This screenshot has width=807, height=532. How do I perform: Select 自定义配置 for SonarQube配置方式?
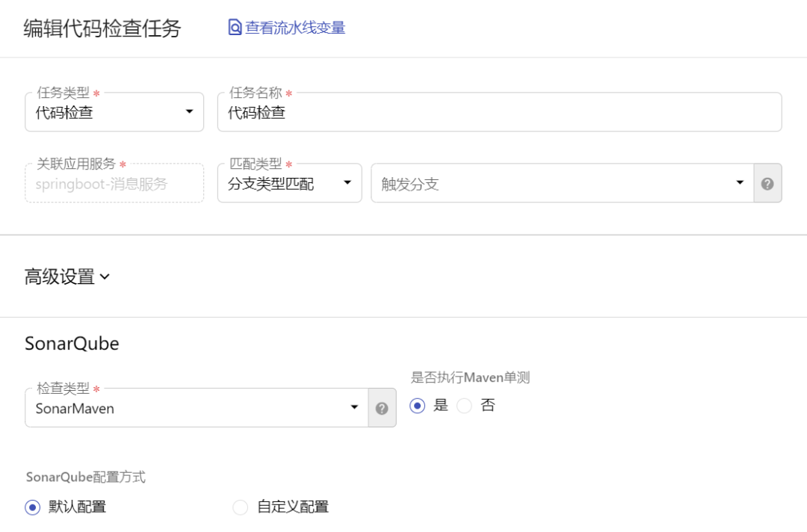[x=240, y=507]
